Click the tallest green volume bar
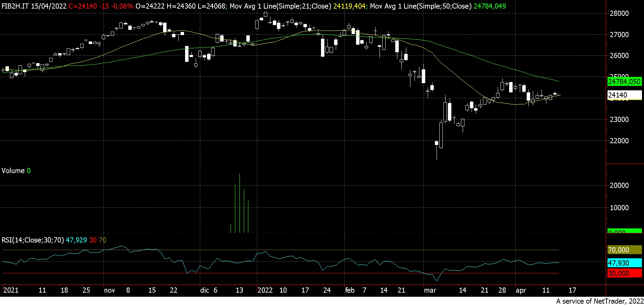The image size is (644, 305). tap(239, 203)
